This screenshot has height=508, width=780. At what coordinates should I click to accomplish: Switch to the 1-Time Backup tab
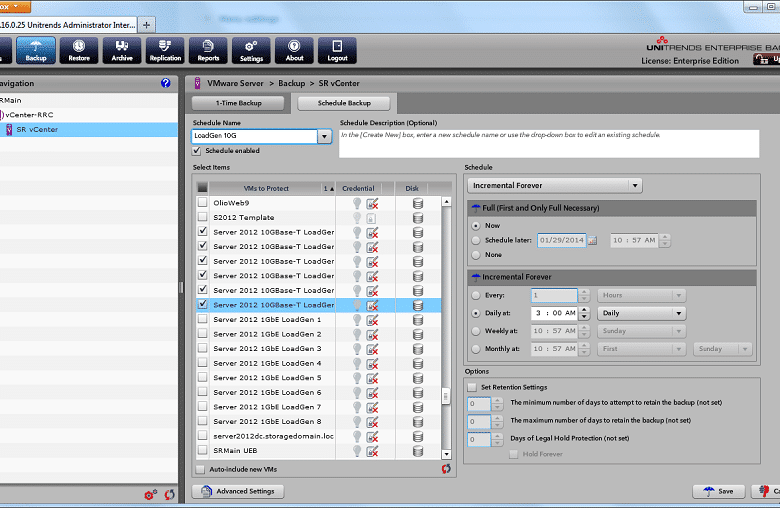coord(238,103)
